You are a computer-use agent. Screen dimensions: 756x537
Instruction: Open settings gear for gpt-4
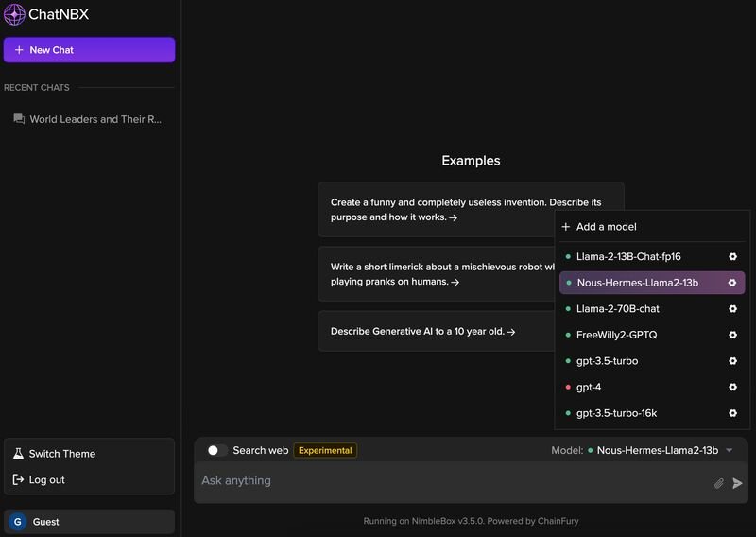click(732, 388)
